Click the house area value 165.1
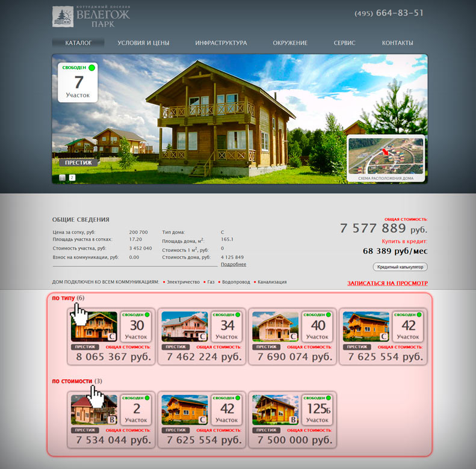This screenshot has width=476, height=469. pos(227,239)
